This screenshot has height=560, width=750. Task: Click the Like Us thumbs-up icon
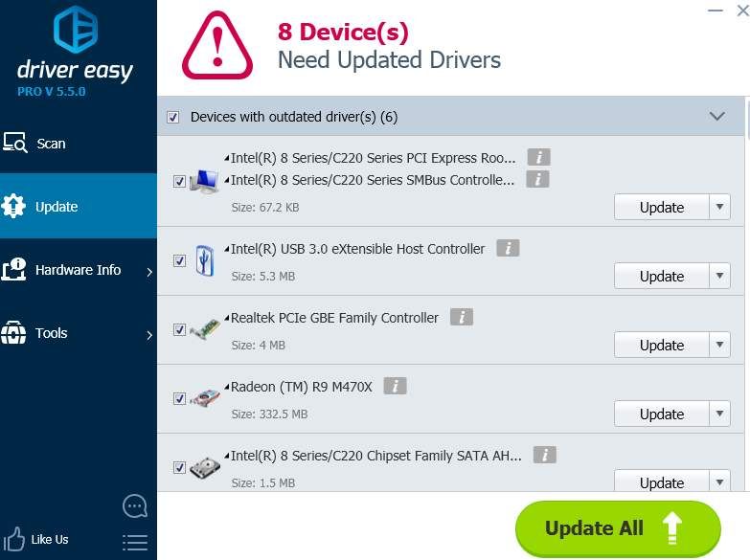coord(13,538)
